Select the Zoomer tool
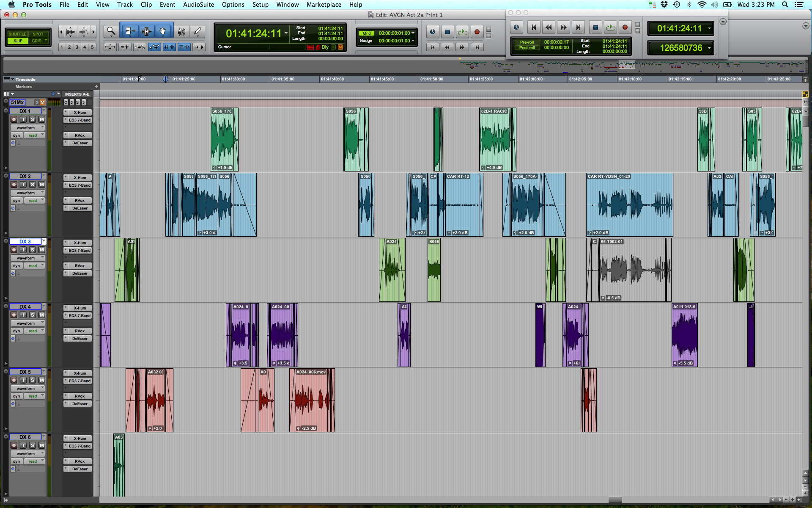Screen dimensions: 812x508 tap(111, 31)
